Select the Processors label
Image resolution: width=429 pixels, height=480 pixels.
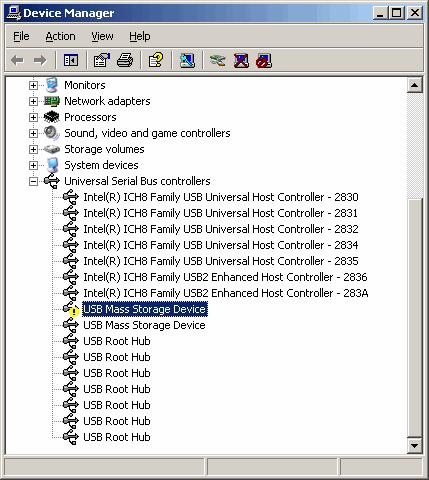[90, 117]
